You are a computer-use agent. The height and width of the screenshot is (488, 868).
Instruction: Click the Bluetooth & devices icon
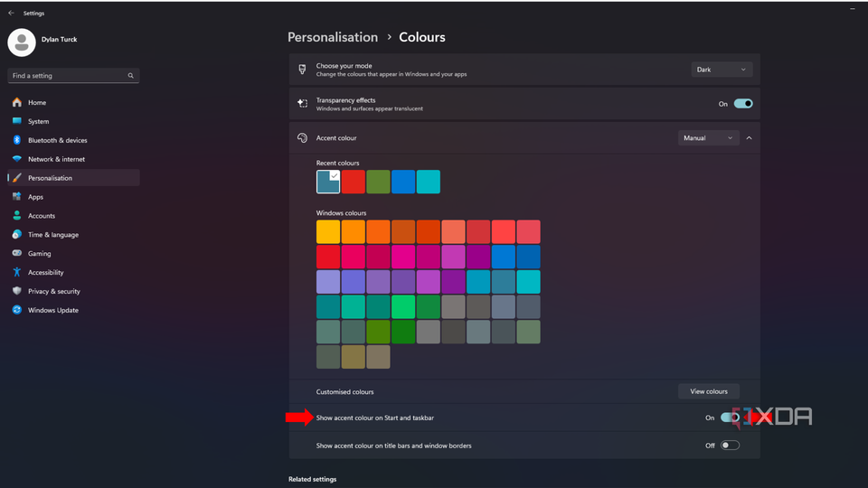16,140
